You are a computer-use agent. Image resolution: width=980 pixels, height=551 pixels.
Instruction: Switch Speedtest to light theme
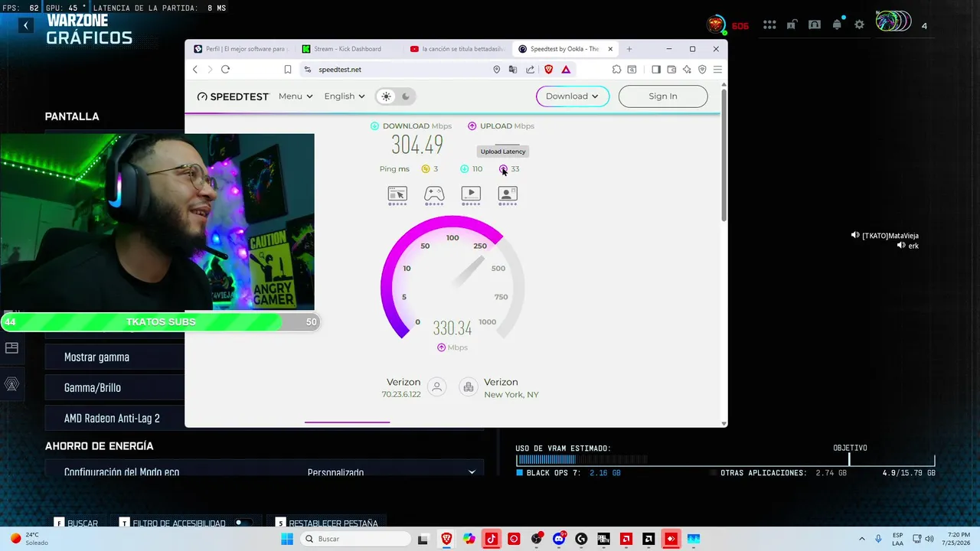click(x=386, y=96)
